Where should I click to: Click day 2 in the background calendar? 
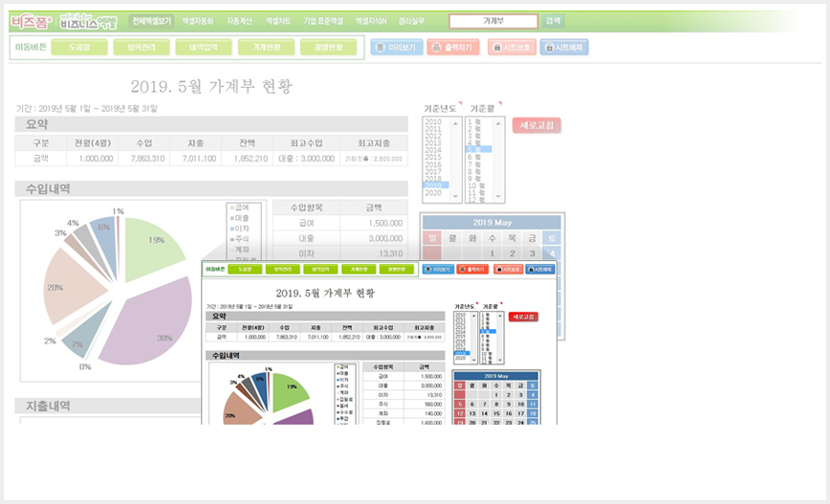[512, 253]
